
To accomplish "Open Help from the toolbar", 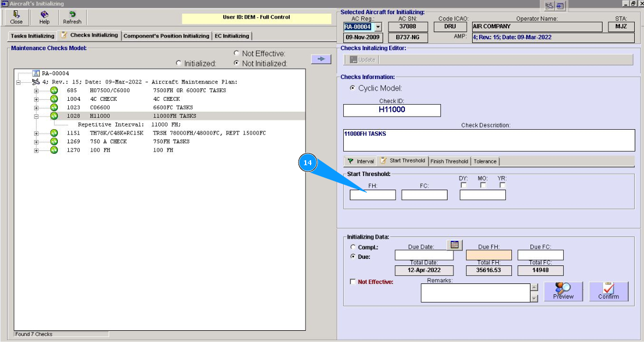I will (44, 17).
